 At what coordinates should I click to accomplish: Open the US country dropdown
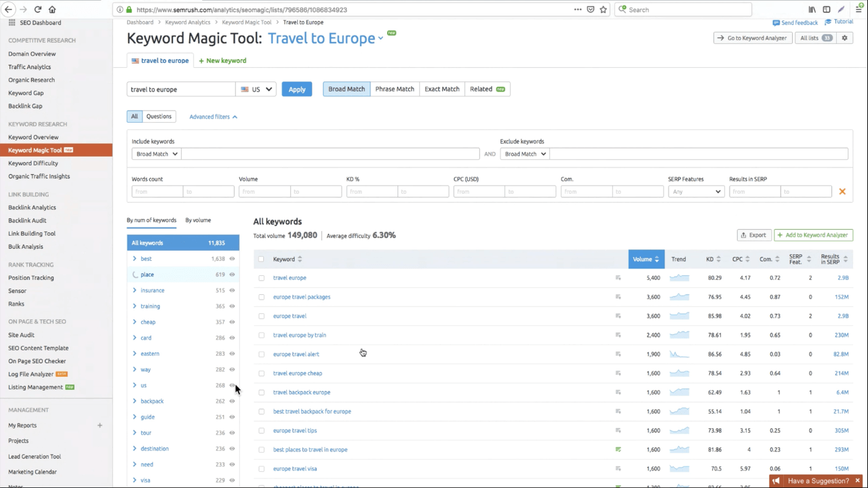pyautogui.click(x=256, y=89)
